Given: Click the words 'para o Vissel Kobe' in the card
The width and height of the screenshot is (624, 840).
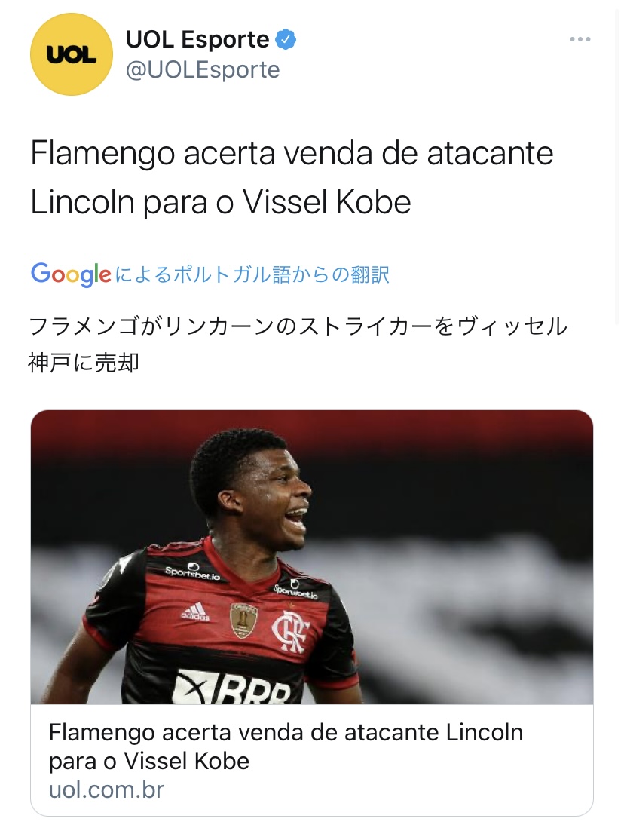Looking at the screenshot, I should tap(149, 761).
